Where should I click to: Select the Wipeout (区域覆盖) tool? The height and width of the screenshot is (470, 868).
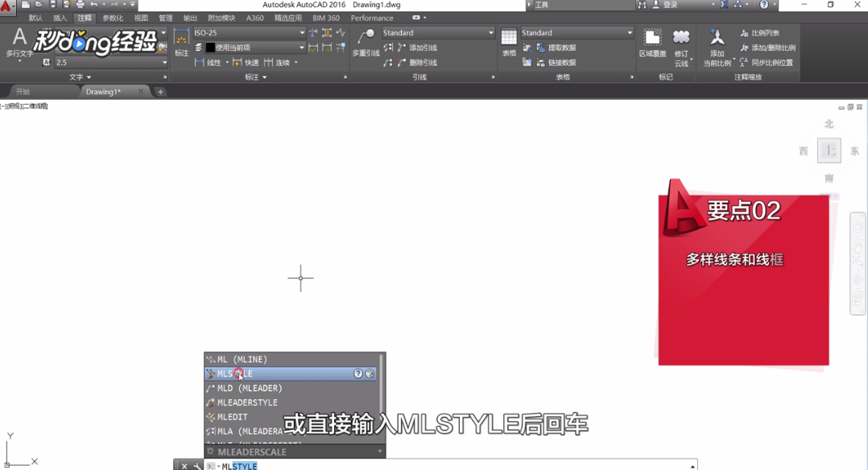click(652, 43)
